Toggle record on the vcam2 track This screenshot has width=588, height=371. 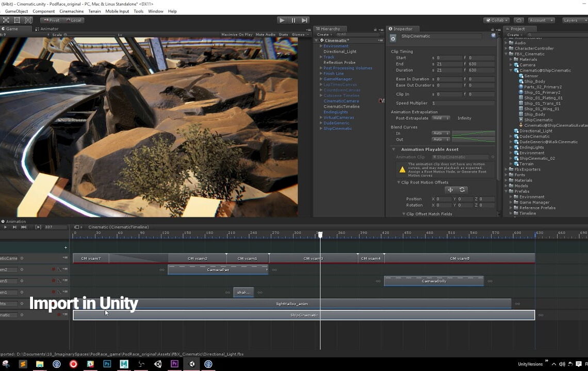coord(53,269)
